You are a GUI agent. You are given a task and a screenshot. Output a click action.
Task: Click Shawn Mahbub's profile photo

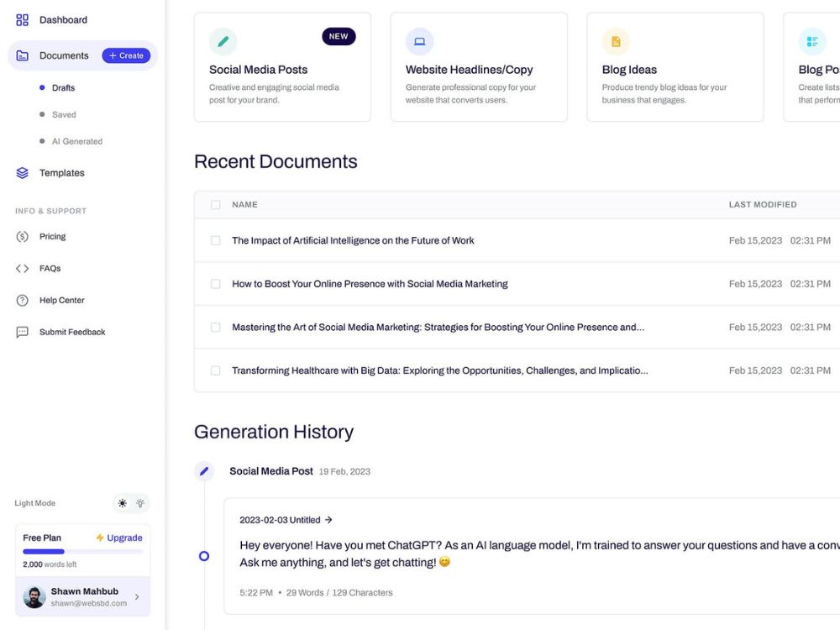click(34, 596)
